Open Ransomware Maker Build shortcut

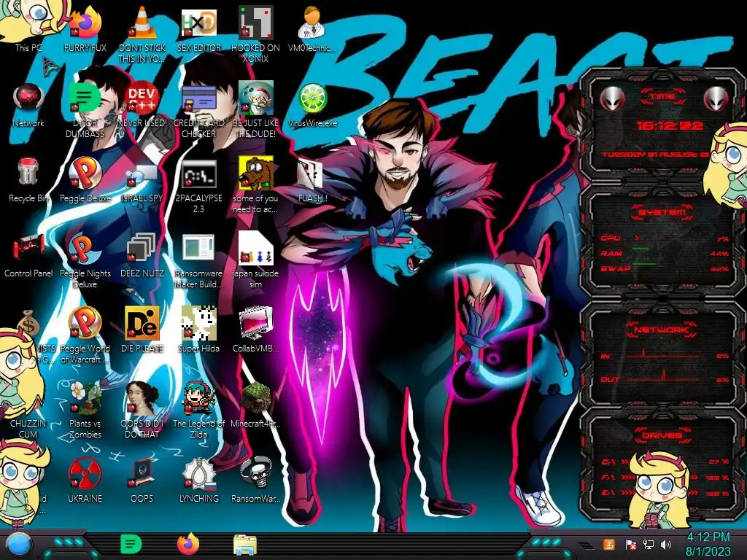(x=199, y=249)
